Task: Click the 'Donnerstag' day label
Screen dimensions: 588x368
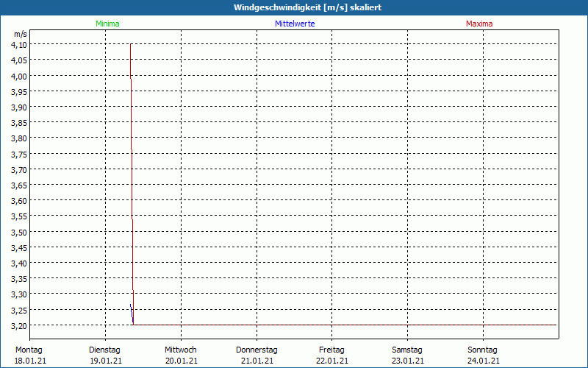Action: tap(257, 350)
